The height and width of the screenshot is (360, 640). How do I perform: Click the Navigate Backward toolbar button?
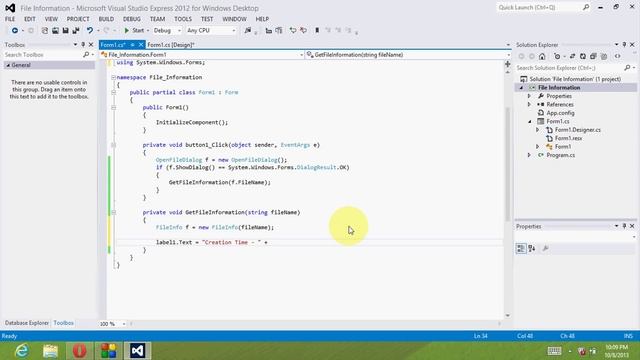[x=15, y=31]
